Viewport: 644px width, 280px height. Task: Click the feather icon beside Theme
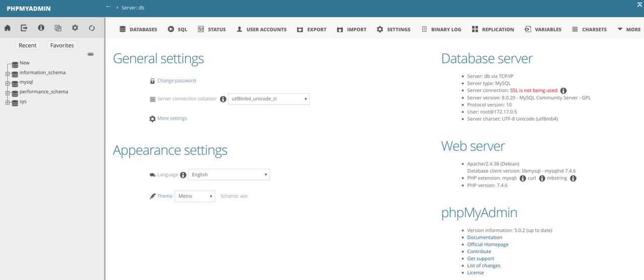pyautogui.click(x=153, y=196)
